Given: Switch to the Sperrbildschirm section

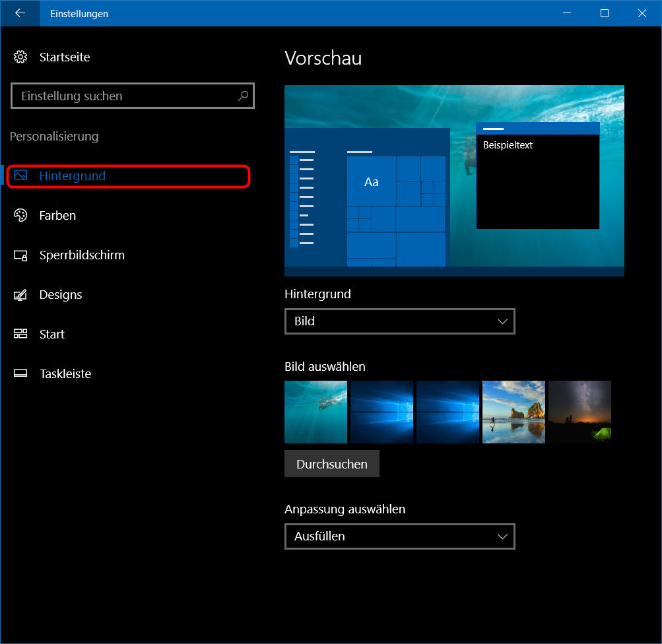Looking at the screenshot, I should [82, 255].
